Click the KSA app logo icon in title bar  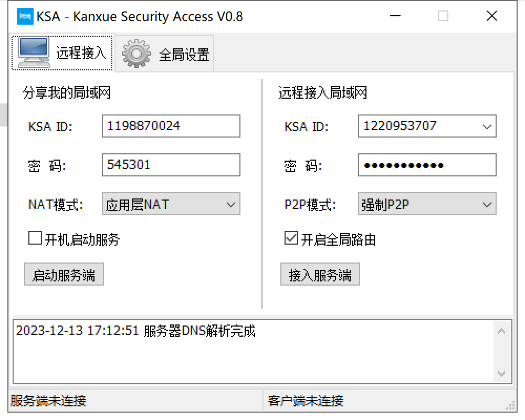pos(25,16)
